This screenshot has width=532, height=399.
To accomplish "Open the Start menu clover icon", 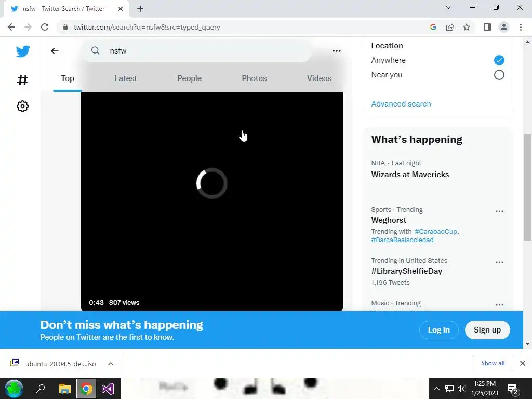I will 14,389.
